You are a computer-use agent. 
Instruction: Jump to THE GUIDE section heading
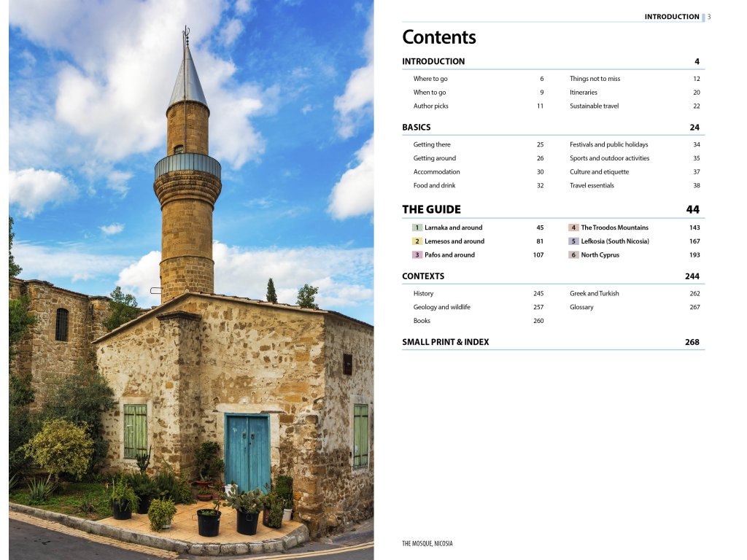coord(431,209)
